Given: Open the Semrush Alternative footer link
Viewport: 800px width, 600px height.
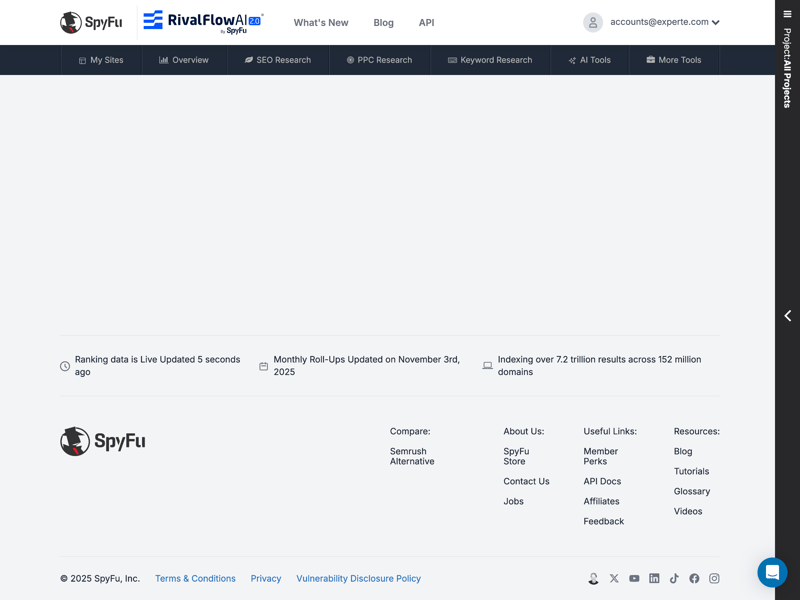Looking at the screenshot, I should [x=411, y=456].
